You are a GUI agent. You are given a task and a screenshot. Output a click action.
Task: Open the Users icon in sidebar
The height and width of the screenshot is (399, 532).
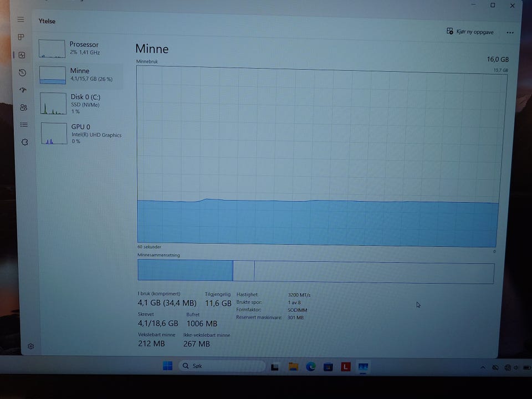click(23, 108)
